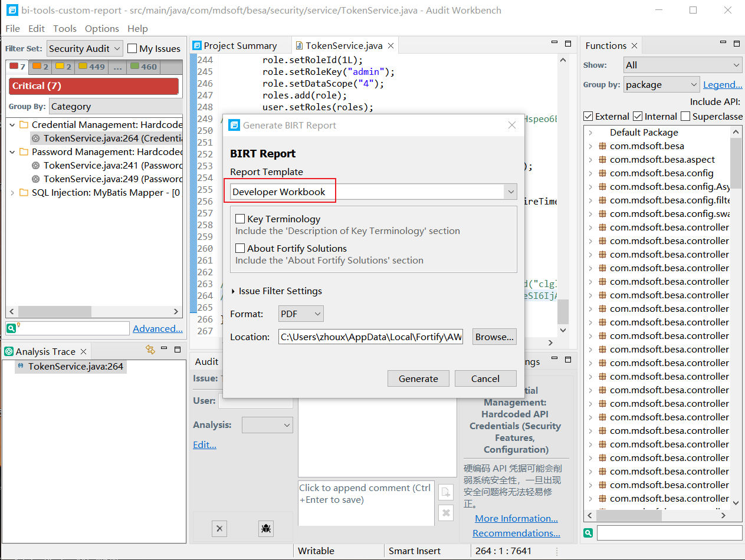Screen dimensions: 745x560
Task: Open the Tools menu
Action: coord(65,28)
